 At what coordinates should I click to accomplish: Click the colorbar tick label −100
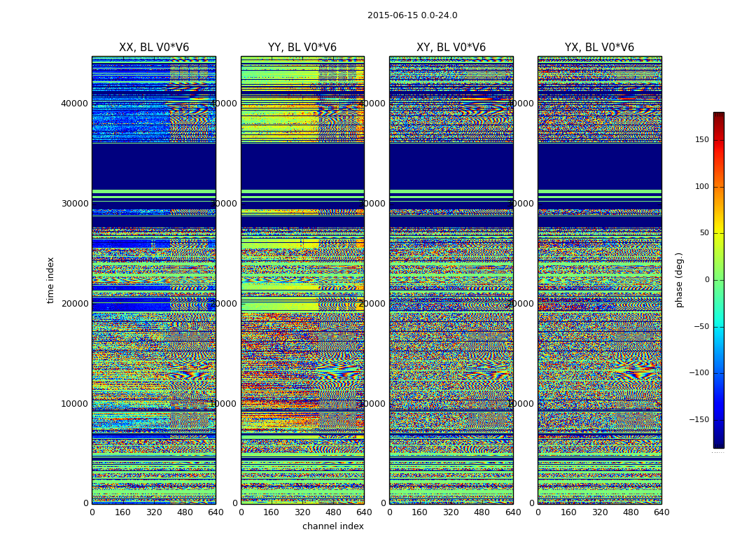click(699, 372)
